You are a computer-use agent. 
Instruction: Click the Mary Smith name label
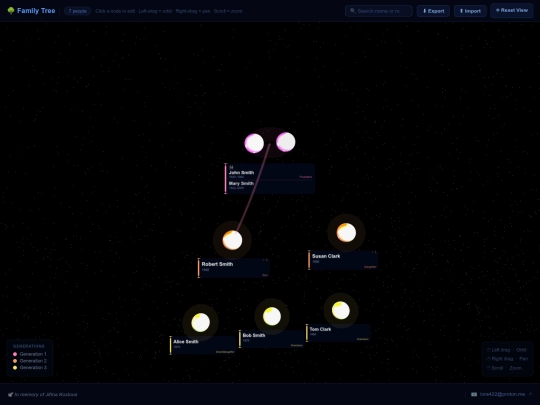tap(241, 183)
